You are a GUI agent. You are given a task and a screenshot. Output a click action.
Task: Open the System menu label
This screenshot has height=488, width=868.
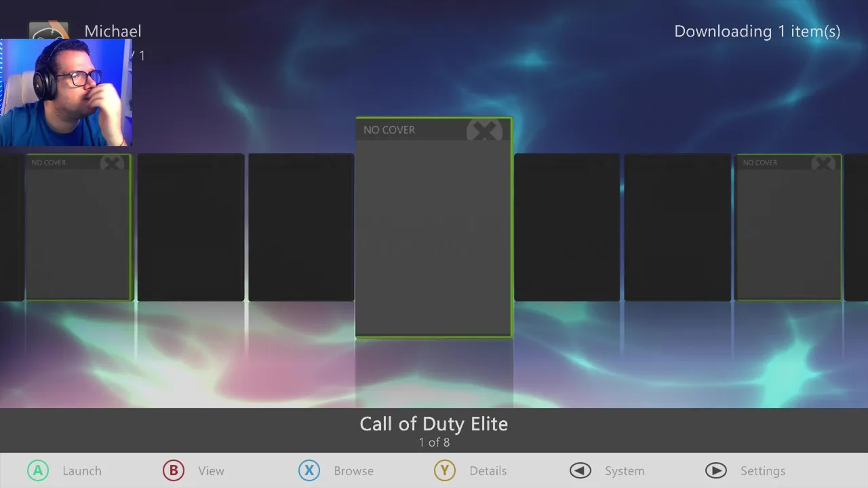point(625,471)
